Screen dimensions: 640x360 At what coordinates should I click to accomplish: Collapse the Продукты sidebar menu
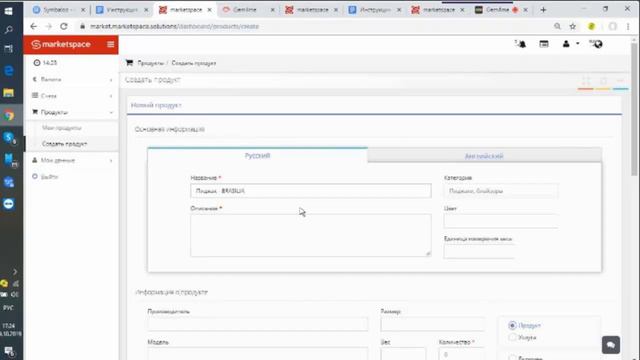(x=71, y=112)
